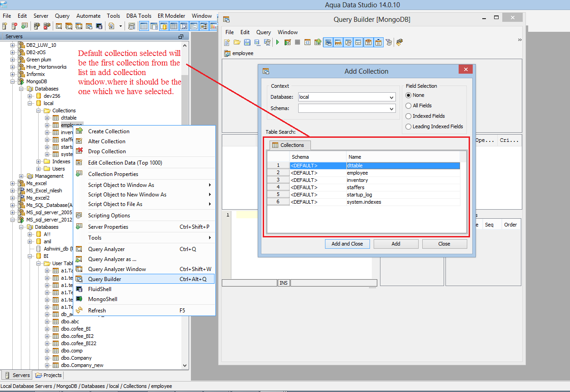Open DBA Tools menu in main window
The height and width of the screenshot is (392, 570).
pyautogui.click(x=139, y=16)
